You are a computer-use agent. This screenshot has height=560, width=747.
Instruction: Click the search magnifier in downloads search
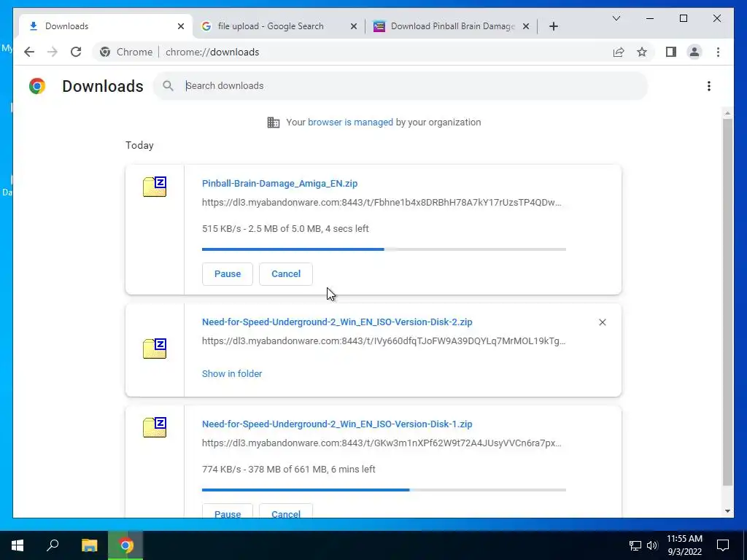pos(168,86)
